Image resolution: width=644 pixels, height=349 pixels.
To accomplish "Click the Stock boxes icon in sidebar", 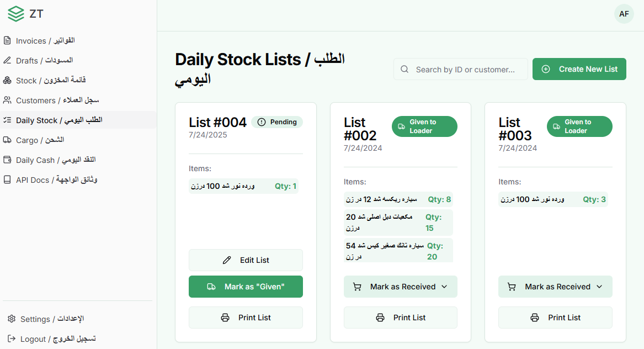I will tap(7, 80).
